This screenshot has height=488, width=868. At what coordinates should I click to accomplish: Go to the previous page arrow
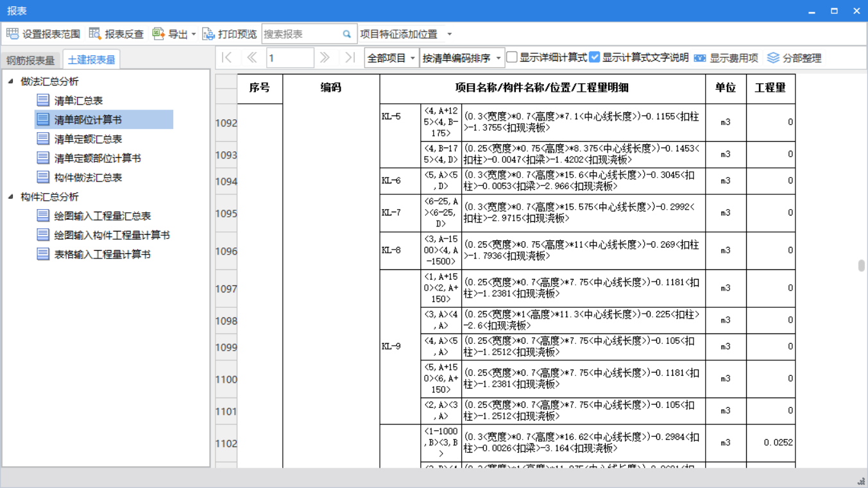252,58
